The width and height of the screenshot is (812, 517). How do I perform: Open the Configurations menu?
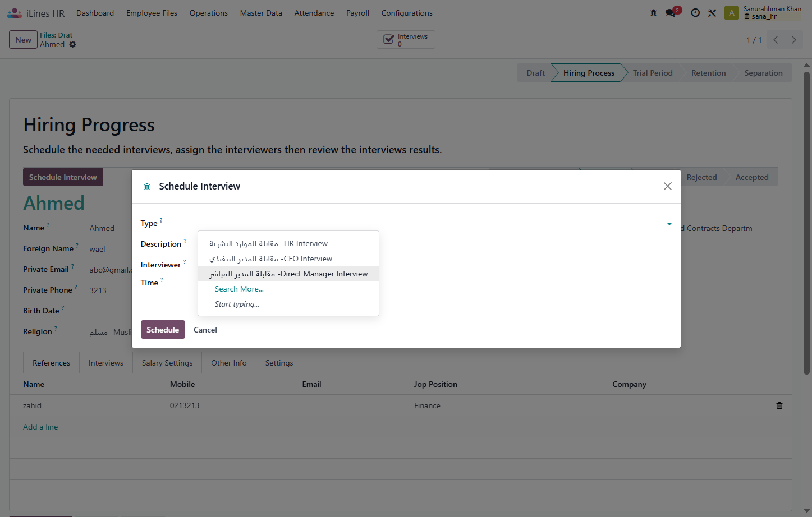point(407,13)
